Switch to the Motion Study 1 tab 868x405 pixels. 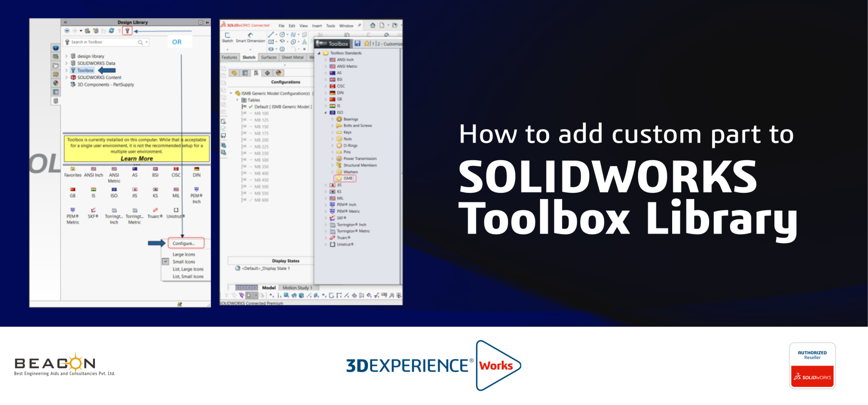[x=298, y=288]
